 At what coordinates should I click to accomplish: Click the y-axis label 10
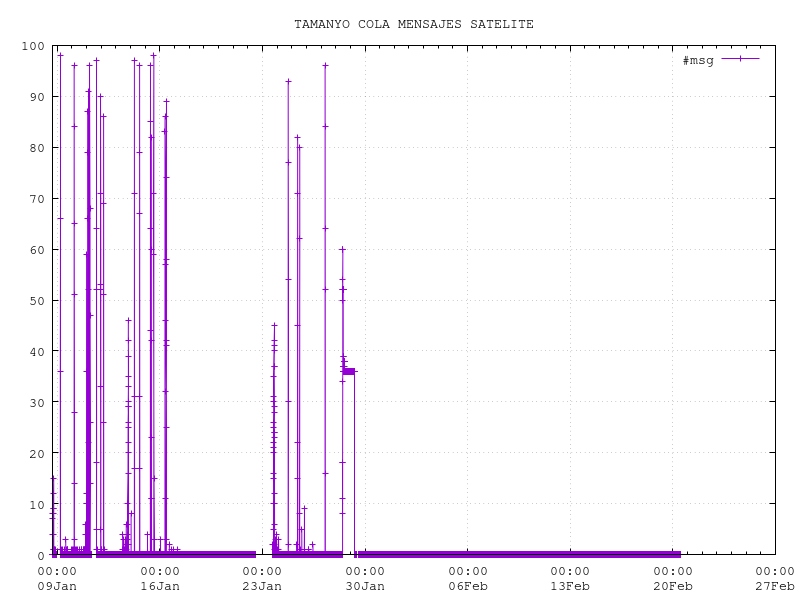tap(37, 505)
